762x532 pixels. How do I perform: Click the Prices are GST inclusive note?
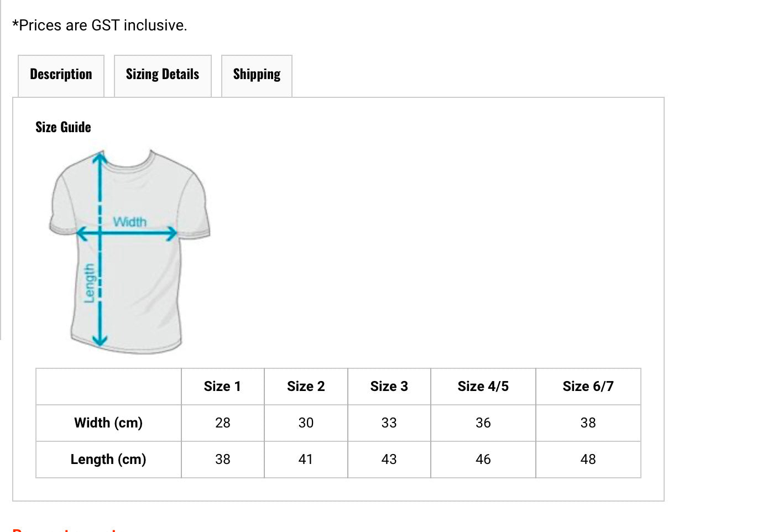tap(100, 25)
